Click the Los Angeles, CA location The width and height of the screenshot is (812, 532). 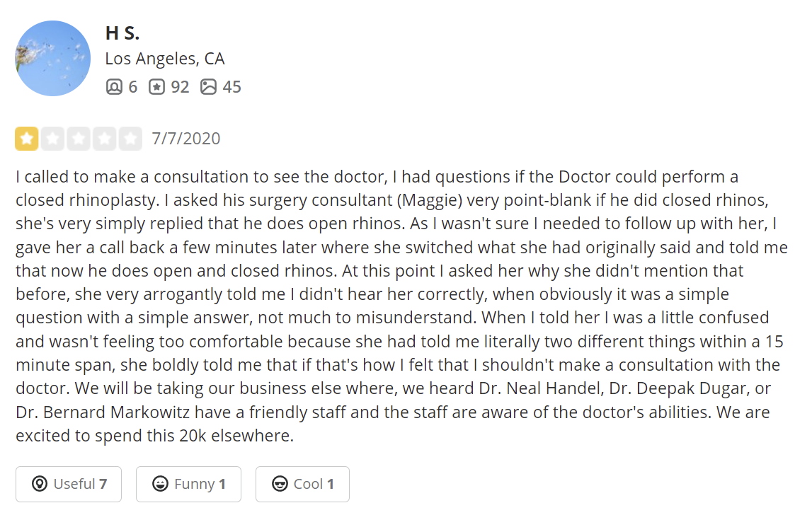pos(165,59)
